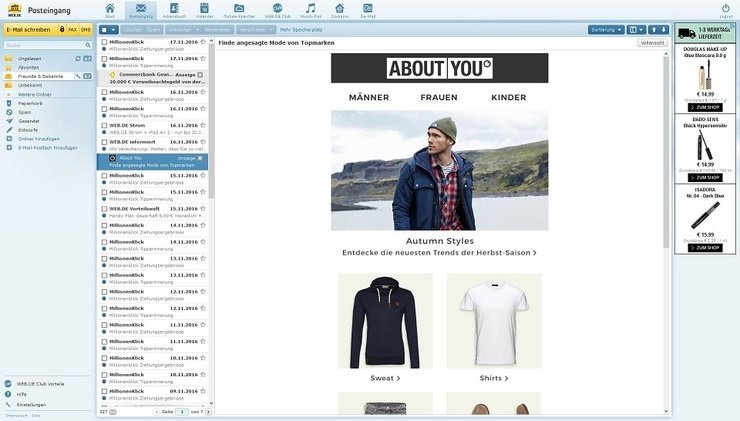Open the Start home icon

(110, 8)
